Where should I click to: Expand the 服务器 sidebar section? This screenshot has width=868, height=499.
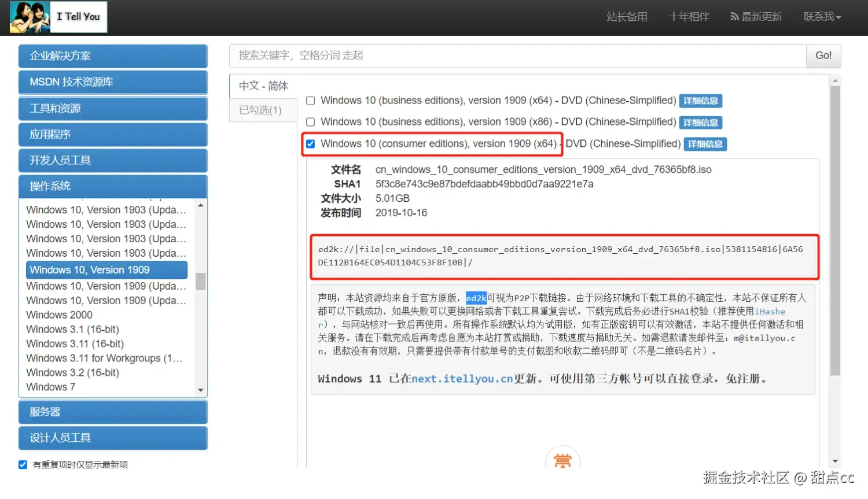point(113,412)
